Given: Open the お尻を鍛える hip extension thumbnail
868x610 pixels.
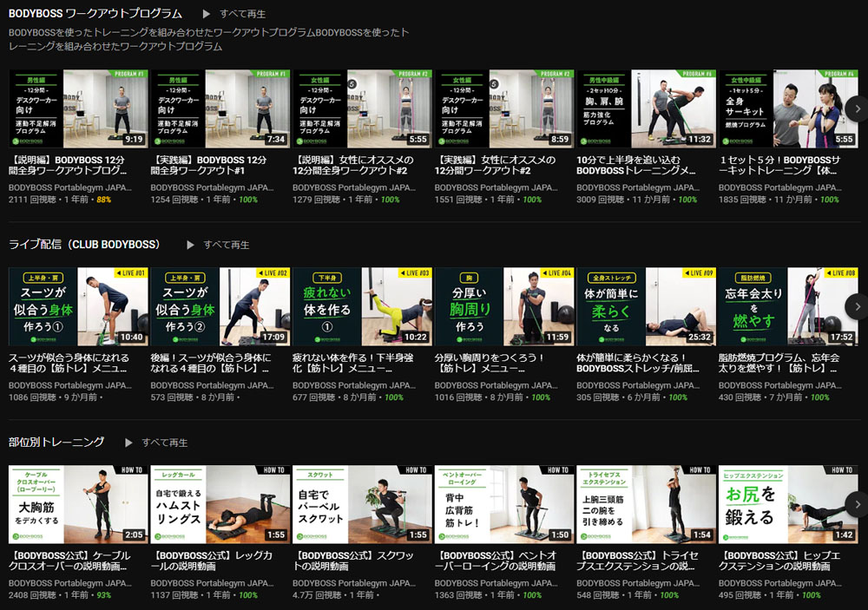Looking at the screenshot, I should click(x=788, y=504).
